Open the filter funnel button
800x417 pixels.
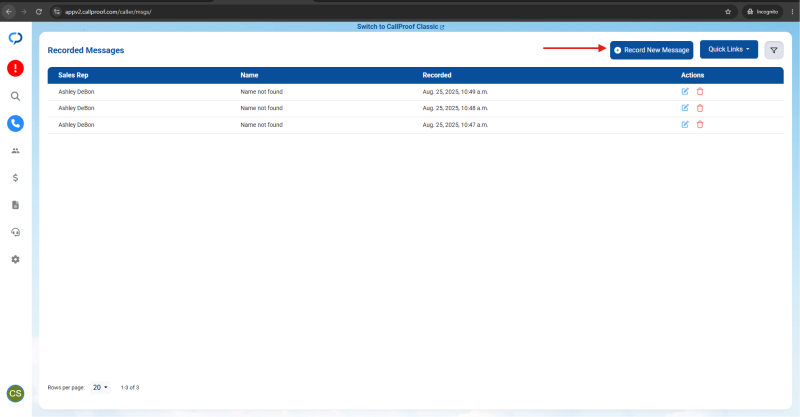[x=773, y=50]
